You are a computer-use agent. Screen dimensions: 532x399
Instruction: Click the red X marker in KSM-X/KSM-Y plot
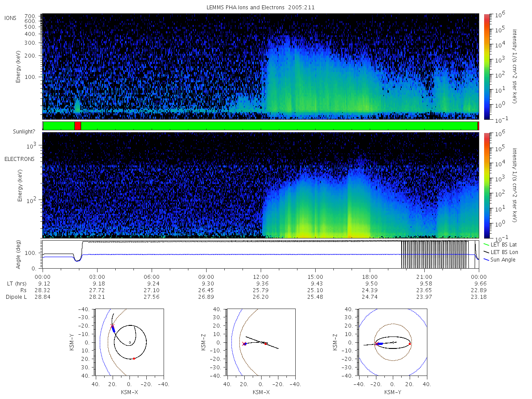(112, 326)
